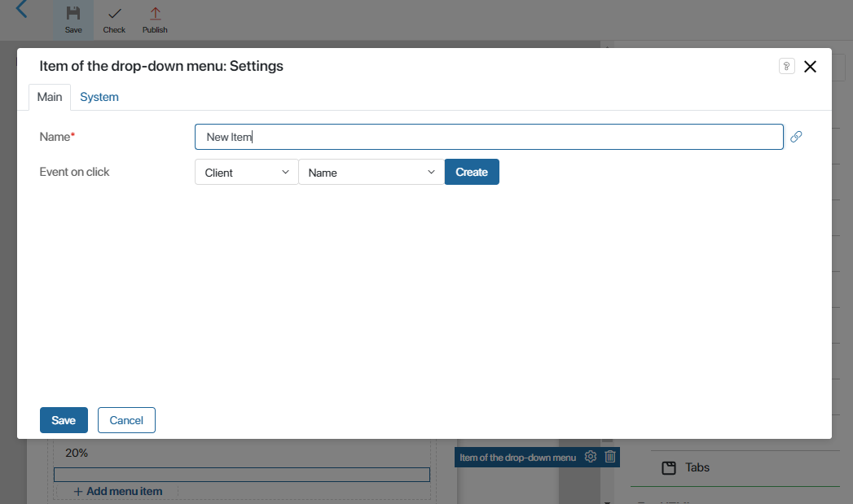The image size is (853, 504).
Task: Click Add menu item link
Action: 118,491
